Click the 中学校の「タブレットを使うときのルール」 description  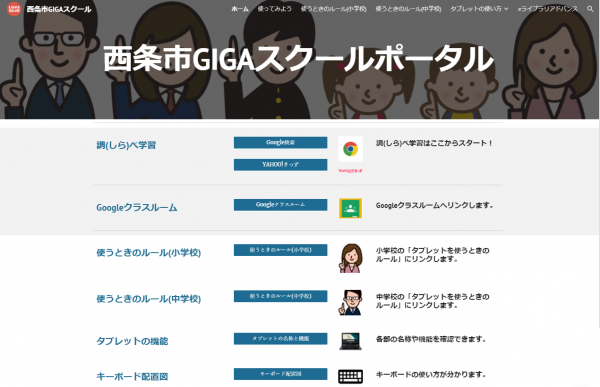tap(432, 301)
